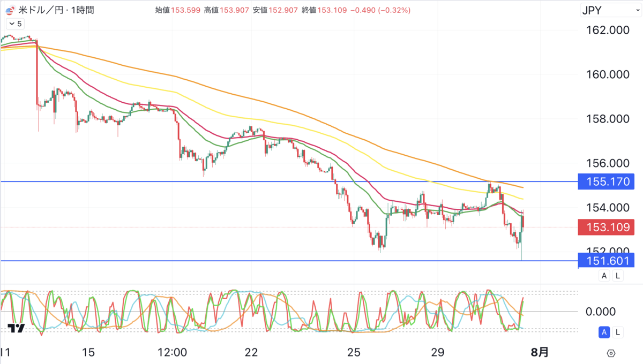Viewport: 643px width, 364px height.
Task: Click the current price tag 153.109
Action: point(606,227)
